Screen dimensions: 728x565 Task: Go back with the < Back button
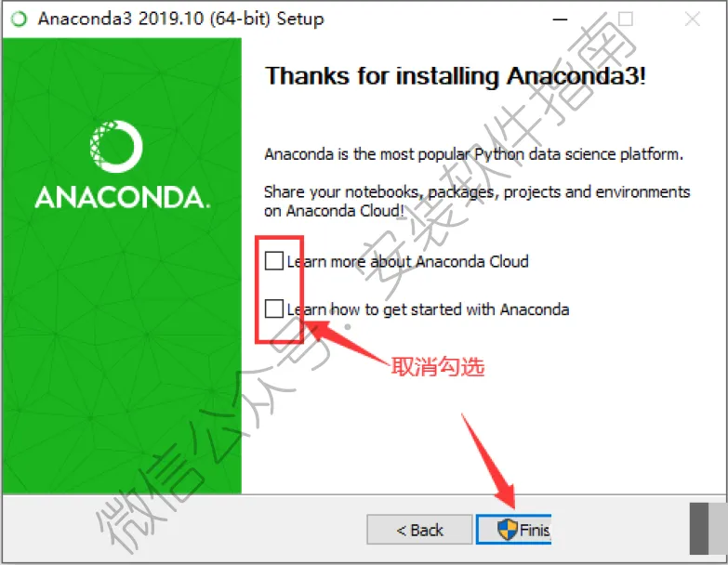[419, 530]
